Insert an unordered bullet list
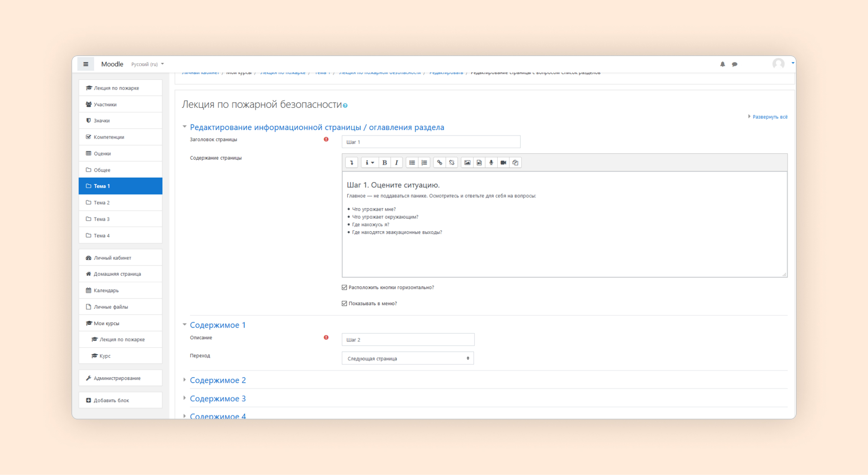Image resolution: width=868 pixels, height=475 pixels. pyautogui.click(x=412, y=162)
